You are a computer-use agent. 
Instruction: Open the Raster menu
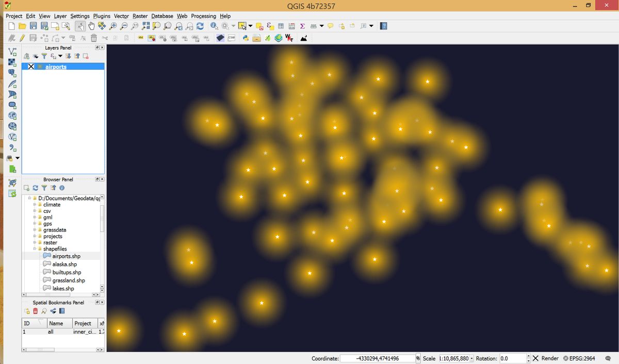click(x=140, y=16)
